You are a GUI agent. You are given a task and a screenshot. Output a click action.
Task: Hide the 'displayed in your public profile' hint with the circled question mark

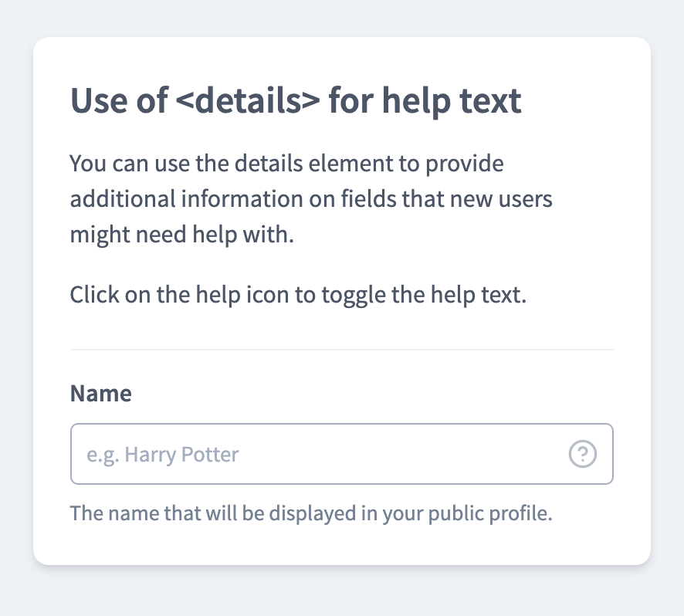pyautogui.click(x=582, y=454)
